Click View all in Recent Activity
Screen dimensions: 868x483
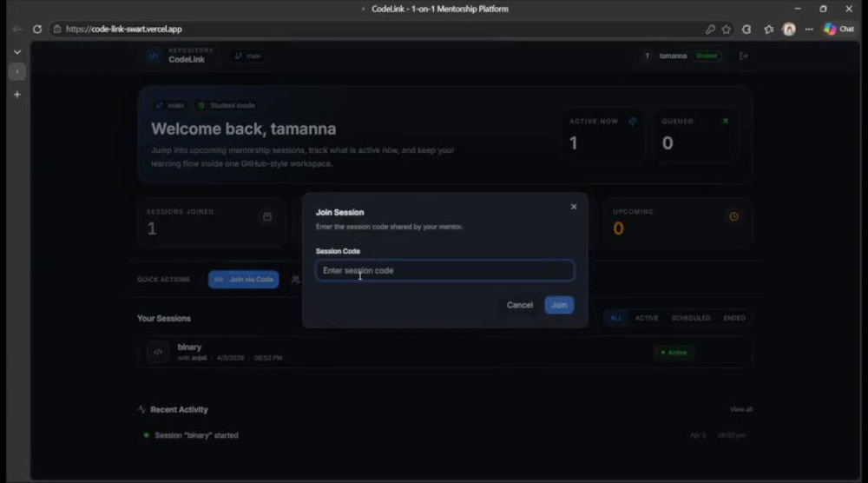click(740, 409)
